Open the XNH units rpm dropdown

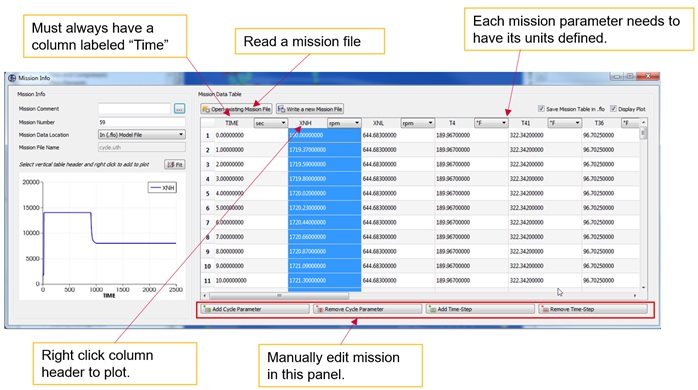(344, 123)
